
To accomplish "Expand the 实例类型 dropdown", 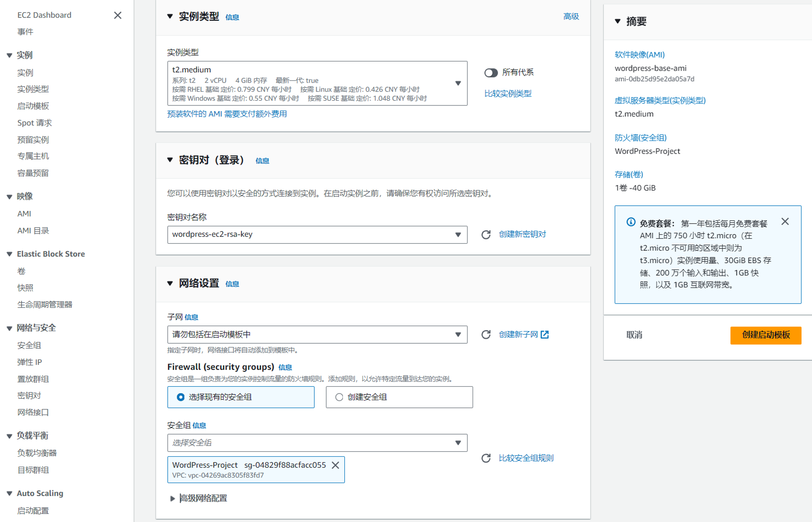I will tap(460, 83).
